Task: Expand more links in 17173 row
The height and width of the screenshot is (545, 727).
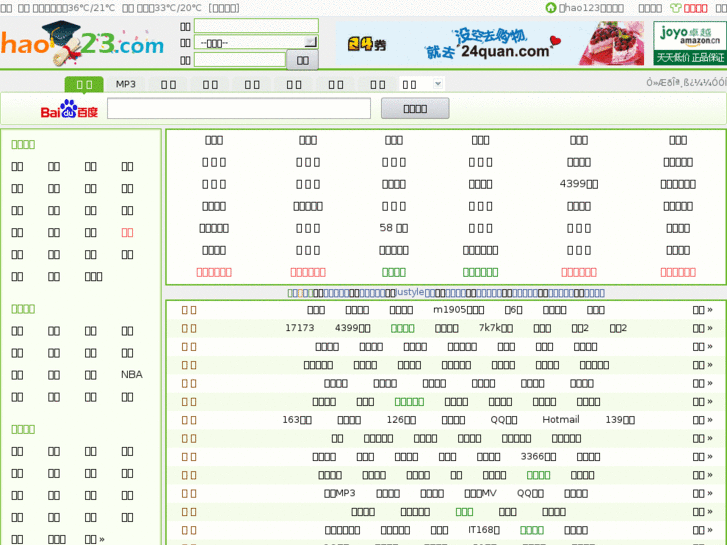Action: coord(702,328)
